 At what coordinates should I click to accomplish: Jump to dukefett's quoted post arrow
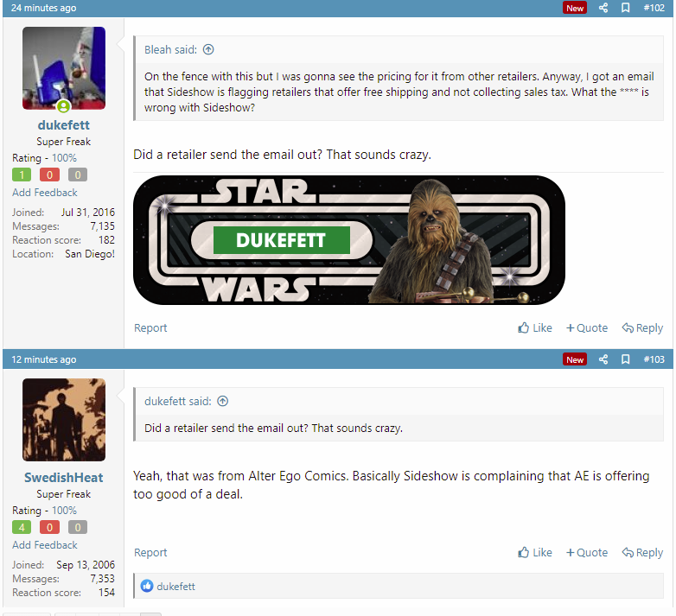[222, 401]
